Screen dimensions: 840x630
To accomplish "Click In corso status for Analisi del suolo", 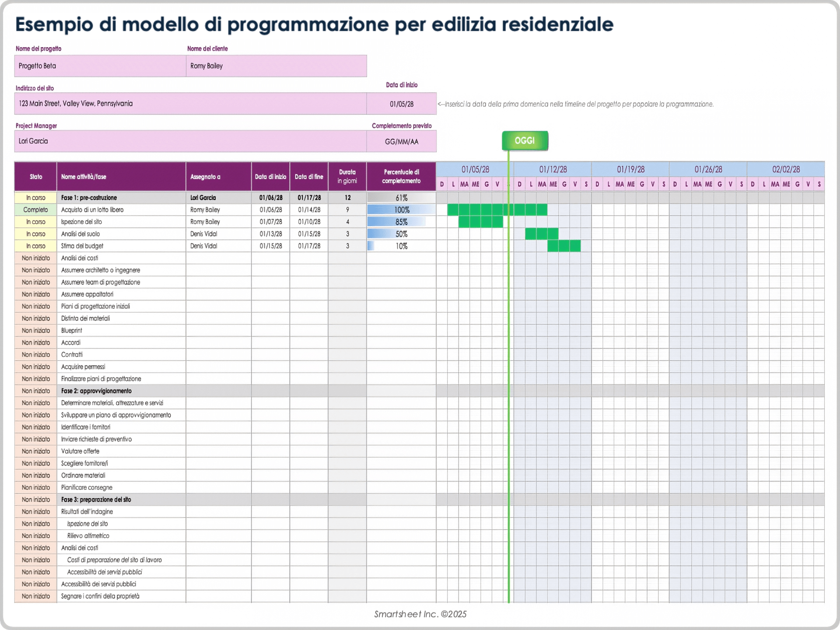I will pyautogui.click(x=36, y=234).
